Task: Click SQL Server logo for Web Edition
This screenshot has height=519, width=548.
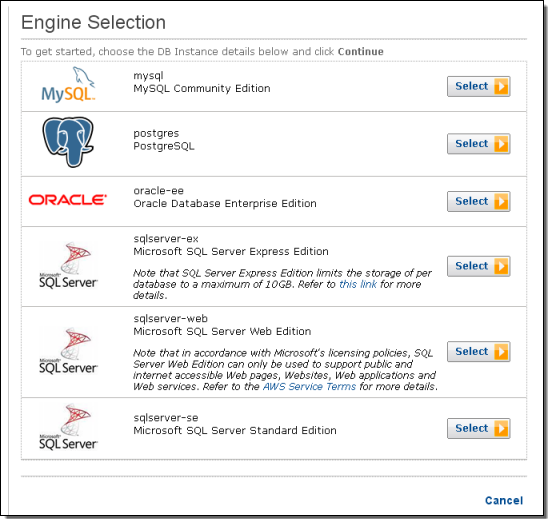Action: pyautogui.click(x=68, y=351)
